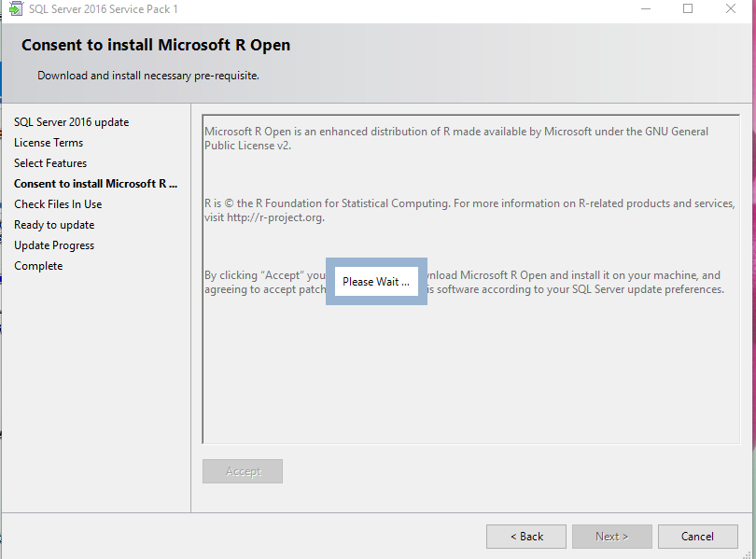This screenshot has width=756, height=559.
Task: Open the 'License Terms' step
Action: (48, 142)
